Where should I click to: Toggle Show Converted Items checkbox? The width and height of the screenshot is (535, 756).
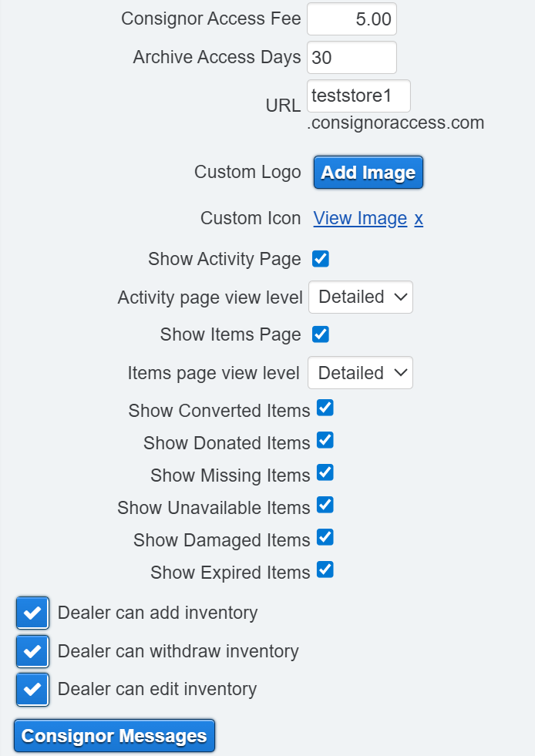point(325,408)
